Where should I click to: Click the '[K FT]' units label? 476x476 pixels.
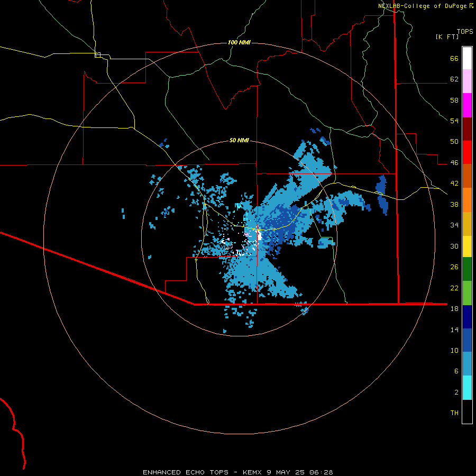(x=447, y=37)
